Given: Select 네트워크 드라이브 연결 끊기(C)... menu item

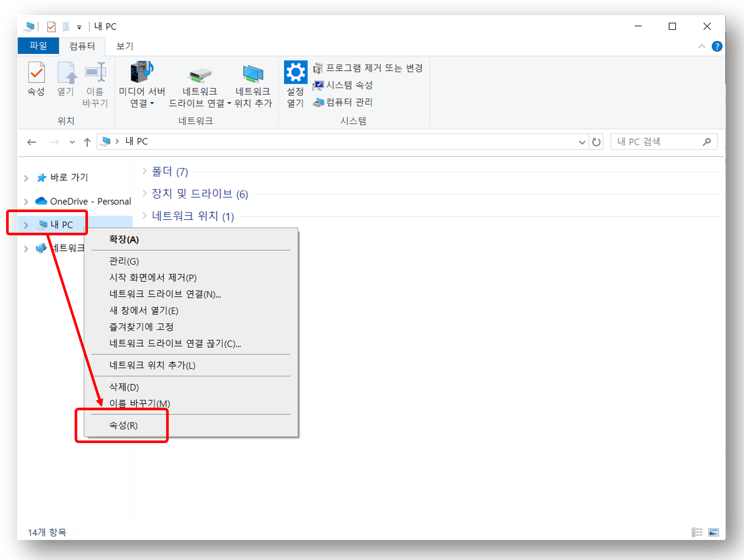Looking at the screenshot, I should (191, 343).
